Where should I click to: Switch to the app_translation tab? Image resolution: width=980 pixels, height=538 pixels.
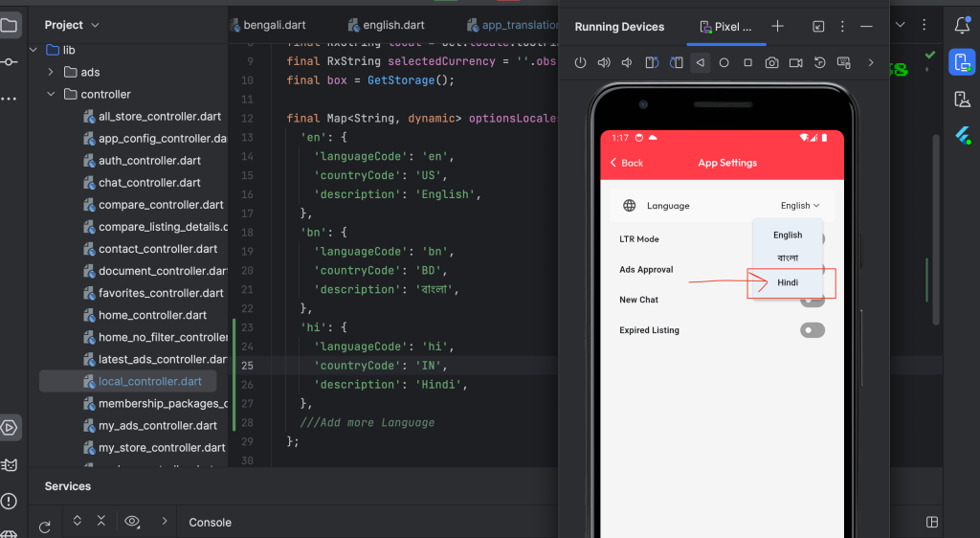coord(513,25)
